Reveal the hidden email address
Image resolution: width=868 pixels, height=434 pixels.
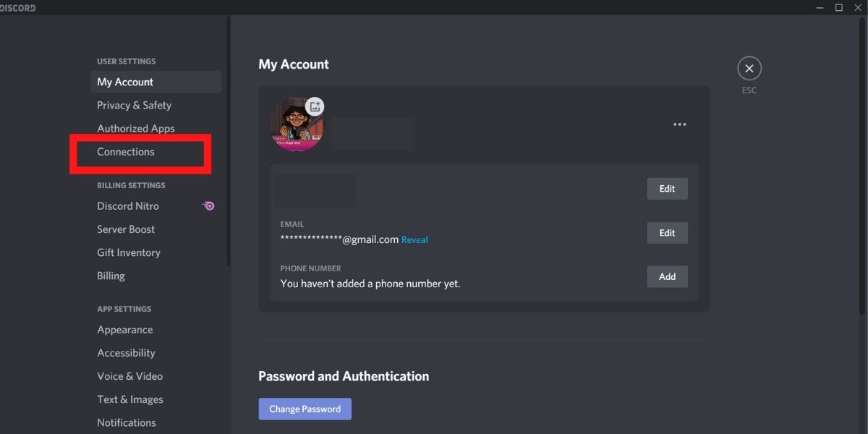point(414,240)
